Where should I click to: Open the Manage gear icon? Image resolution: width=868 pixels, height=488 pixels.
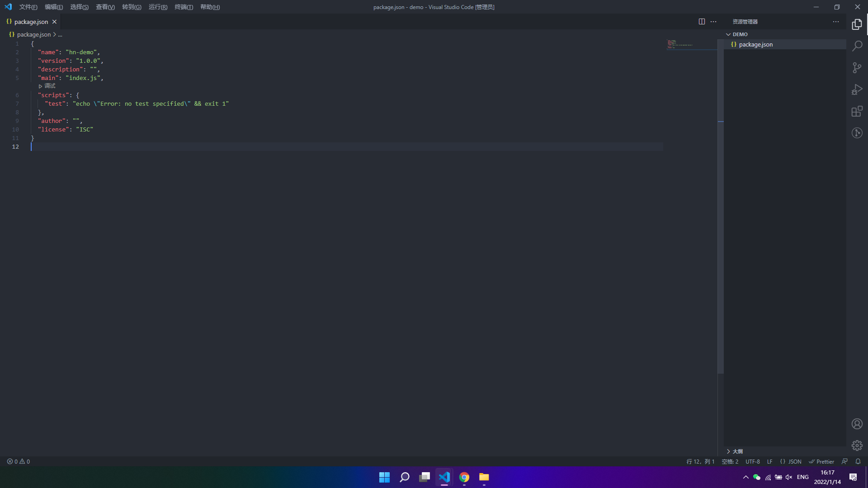click(x=857, y=446)
